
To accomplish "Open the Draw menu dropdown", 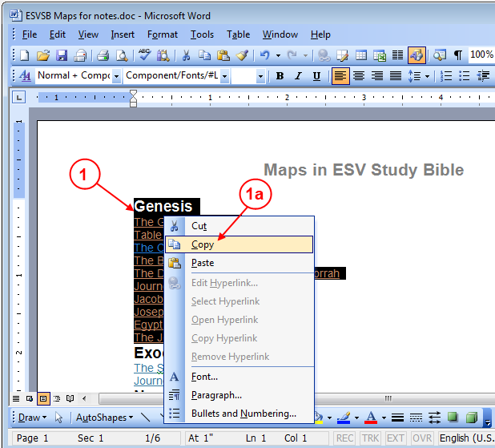I will [x=33, y=418].
